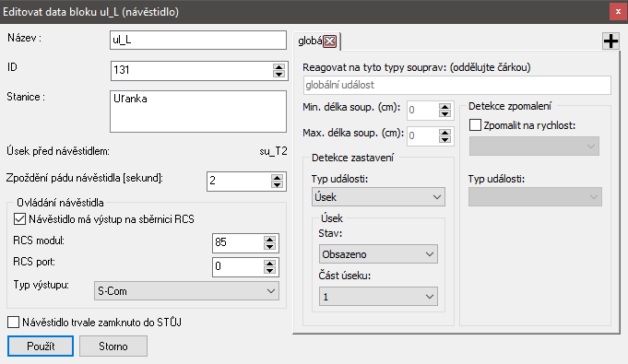The height and width of the screenshot is (364, 628).
Task: Increase RCS port value
Action: tap(269, 263)
